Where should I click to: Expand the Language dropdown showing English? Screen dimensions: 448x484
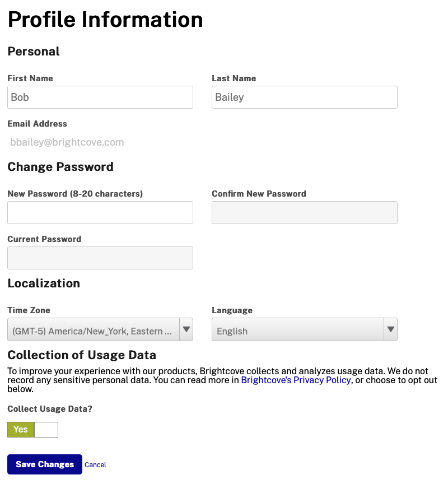(x=297, y=330)
